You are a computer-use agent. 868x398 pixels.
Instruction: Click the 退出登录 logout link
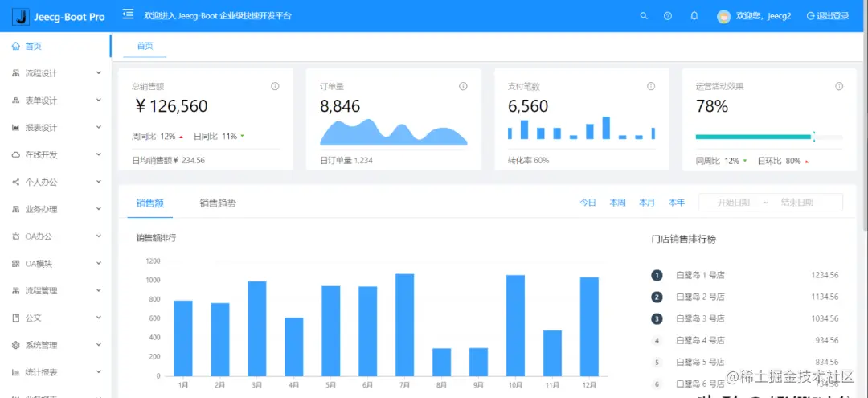click(828, 16)
